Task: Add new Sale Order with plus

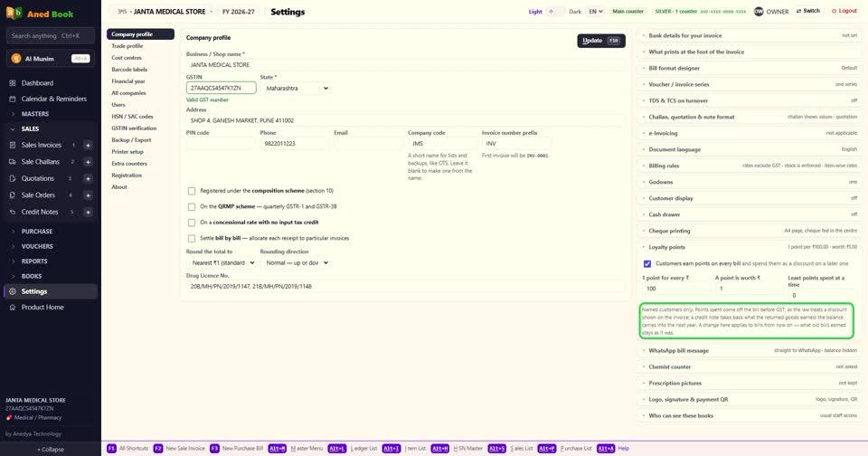Action: pos(88,195)
